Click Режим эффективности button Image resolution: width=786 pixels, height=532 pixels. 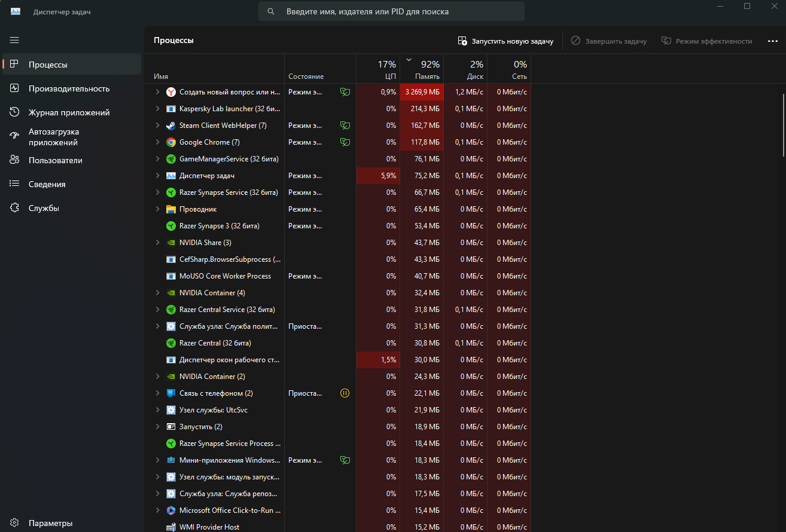point(706,41)
